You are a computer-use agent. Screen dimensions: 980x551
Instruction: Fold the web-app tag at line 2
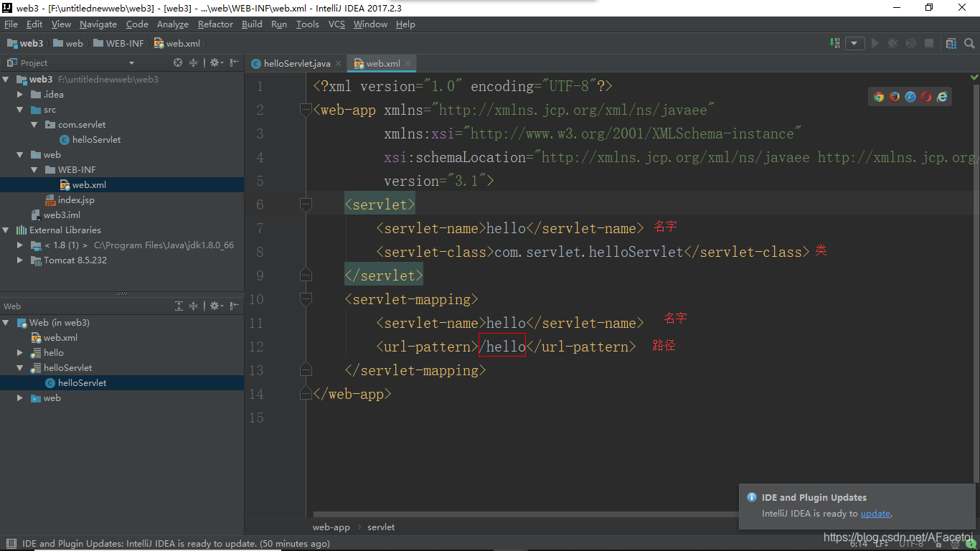tap(306, 110)
